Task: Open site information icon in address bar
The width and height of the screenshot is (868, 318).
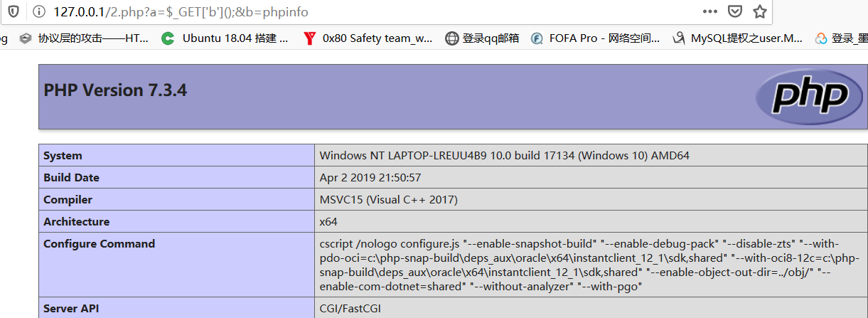Action: click(38, 11)
